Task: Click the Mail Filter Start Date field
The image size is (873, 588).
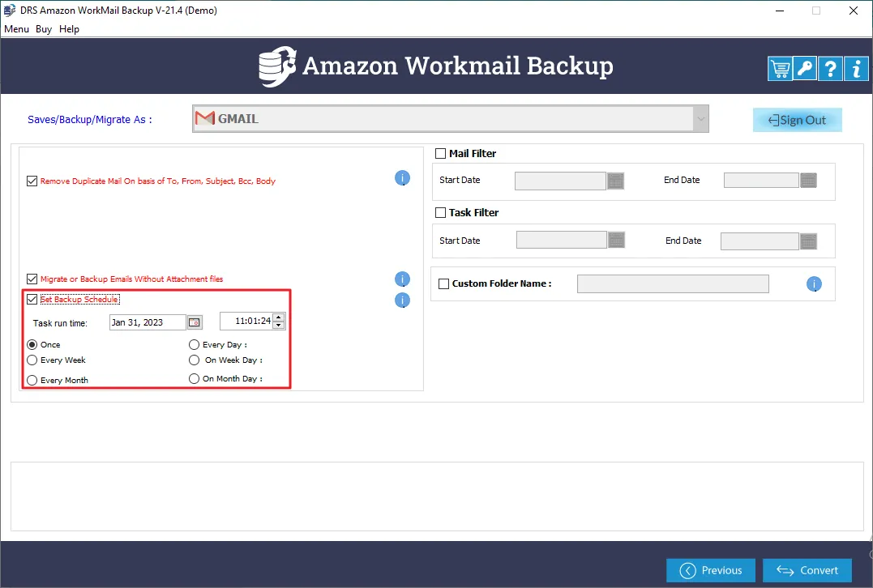Action: pyautogui.click(x=560, y=181)
